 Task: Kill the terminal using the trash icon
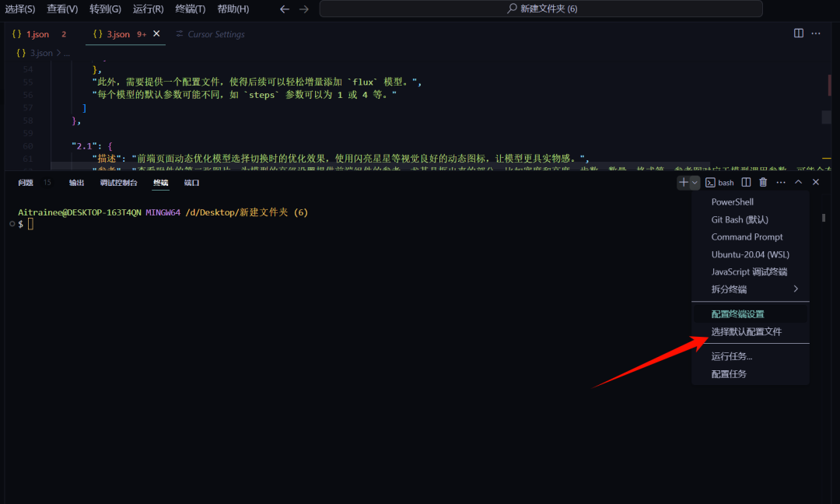[x=763, y=182]
